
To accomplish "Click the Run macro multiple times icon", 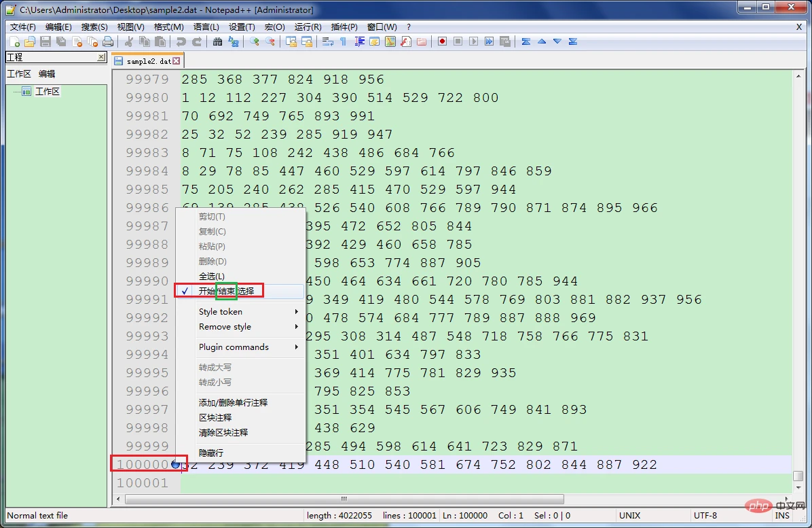I will coord(490,41).
